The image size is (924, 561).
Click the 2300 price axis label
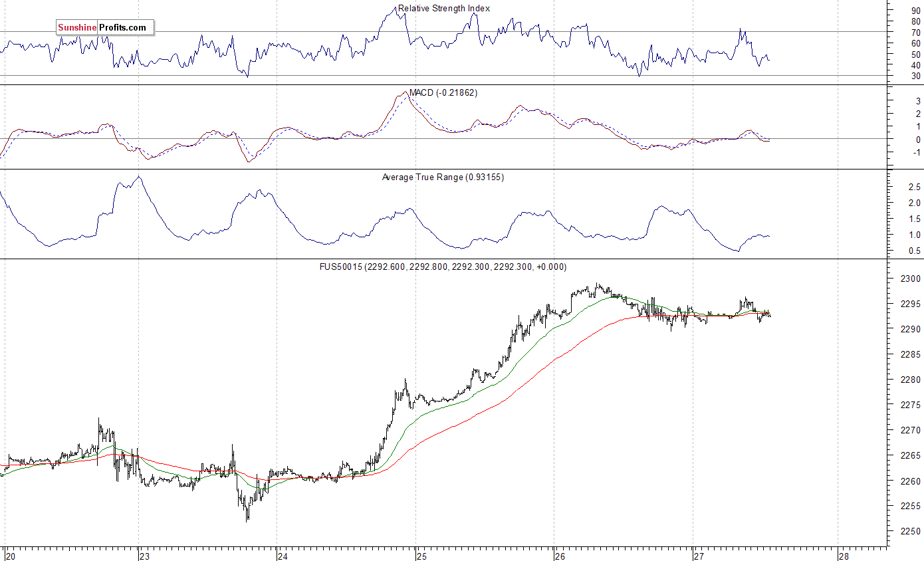pyautogui.click(x=910, y=279)
